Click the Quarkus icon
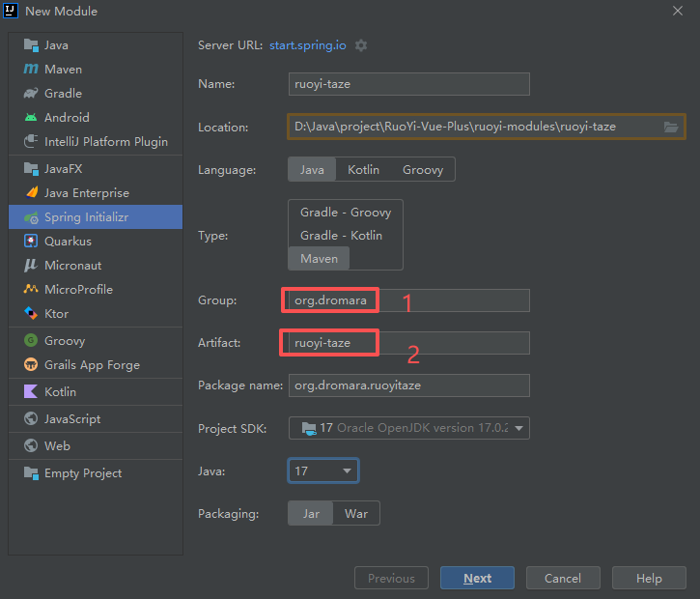Screen dimensions: 700x599 pos(31,242)
